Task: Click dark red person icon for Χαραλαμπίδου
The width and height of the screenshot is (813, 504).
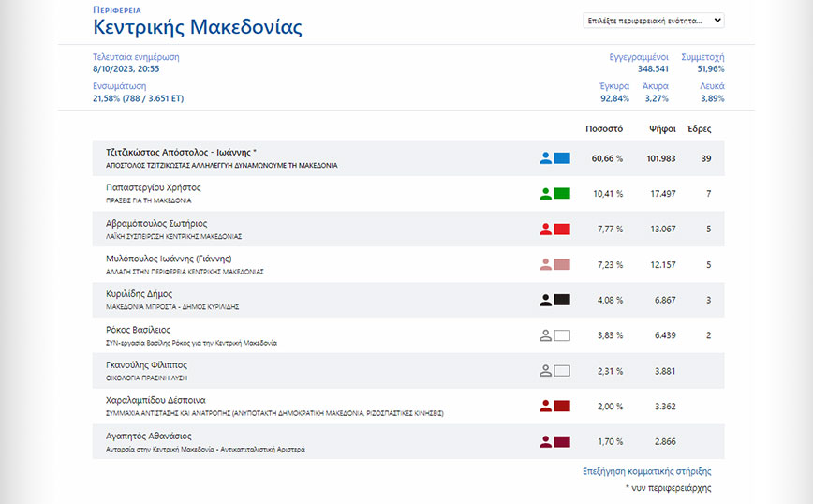Action: click(x=545, y=407)
